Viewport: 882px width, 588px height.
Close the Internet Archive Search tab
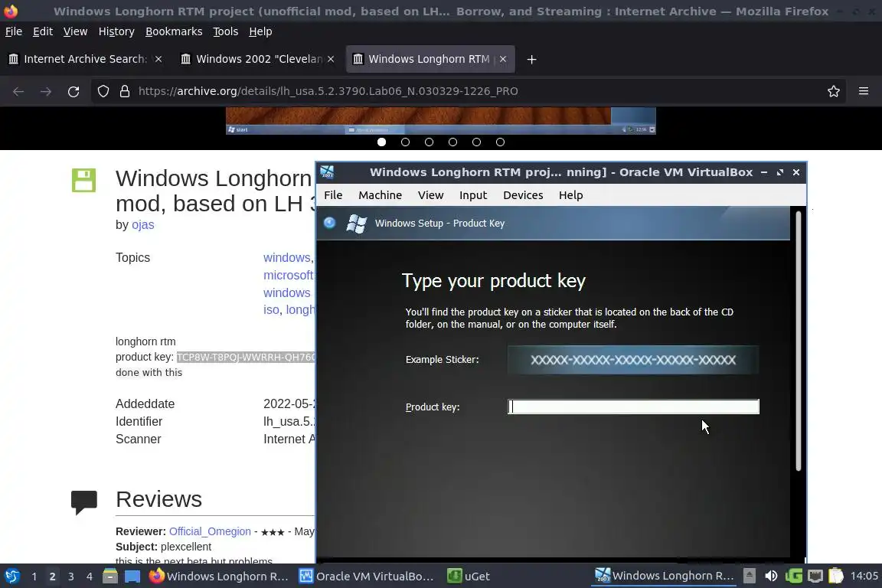coord(158,59)
